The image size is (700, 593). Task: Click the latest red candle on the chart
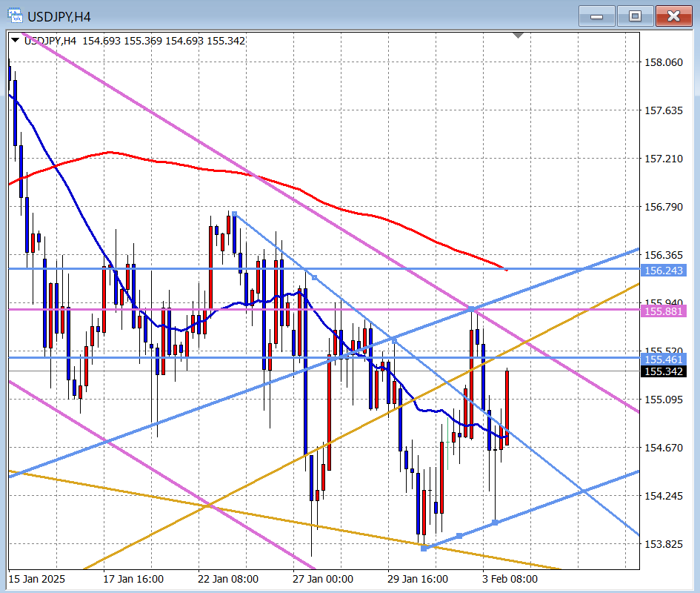click(507, 408)
